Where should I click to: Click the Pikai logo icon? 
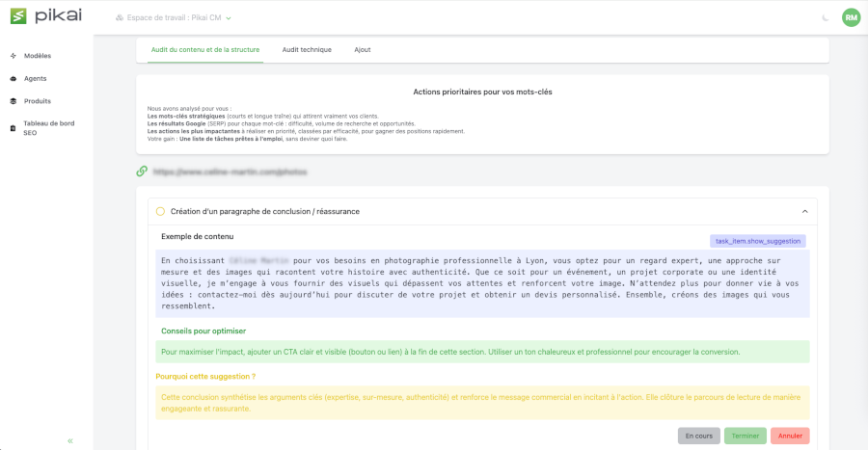[x=18, y=16]
